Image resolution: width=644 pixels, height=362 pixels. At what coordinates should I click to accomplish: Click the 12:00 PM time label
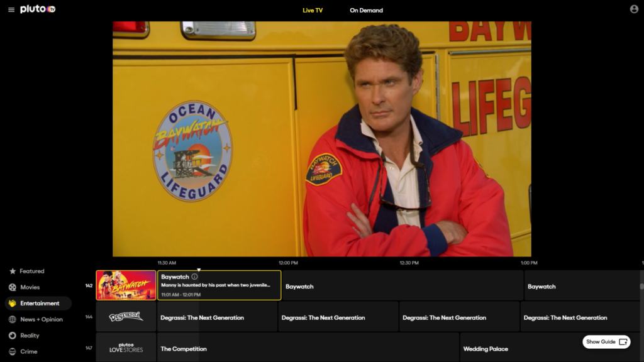click(x=288, y=263)
